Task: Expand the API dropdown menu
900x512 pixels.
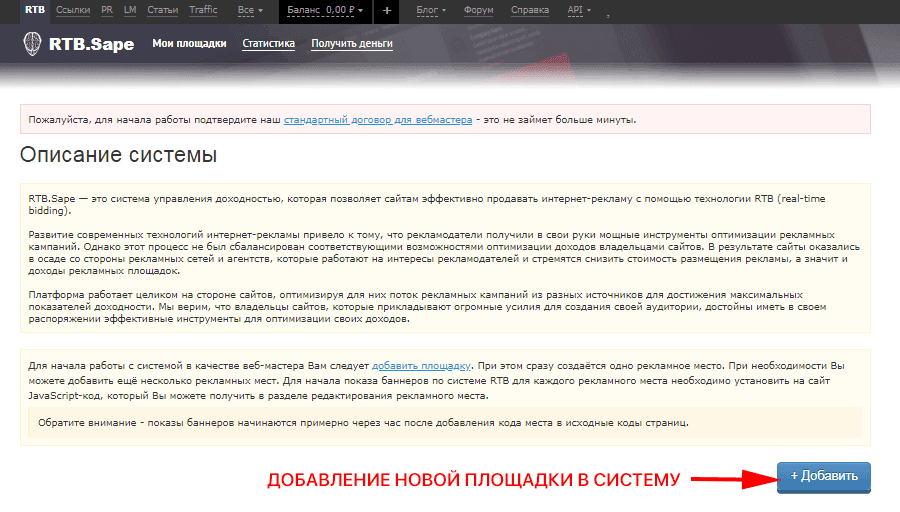Action: click(579, 10)
